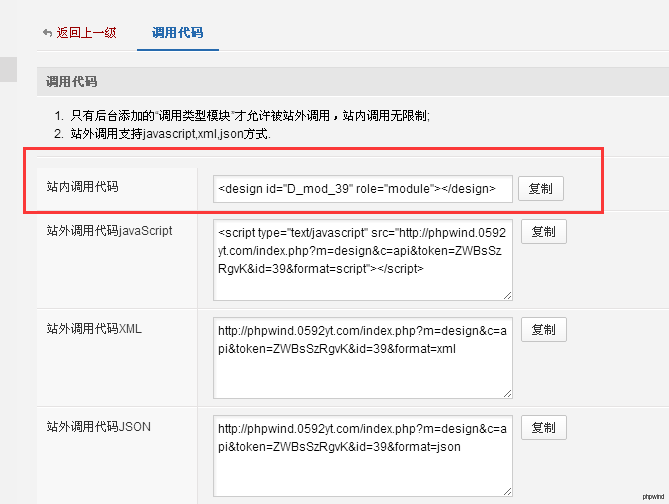Click the JSON textarea resize corner
The image size is (669, 504).
[507, 491]
